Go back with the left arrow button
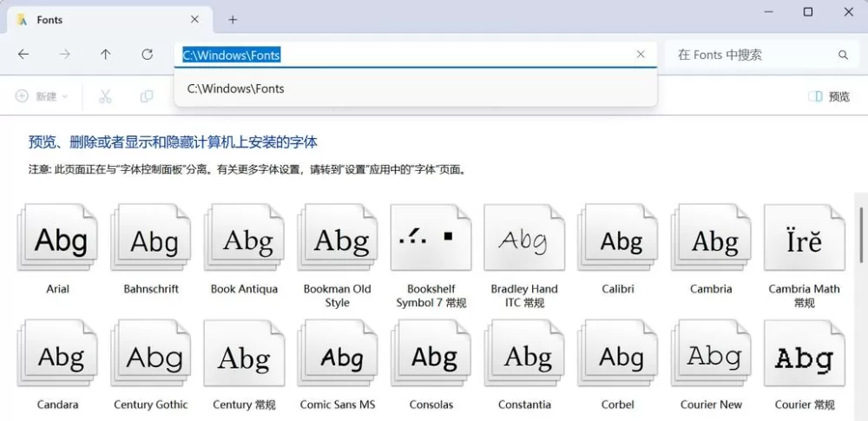 [23, 55]
